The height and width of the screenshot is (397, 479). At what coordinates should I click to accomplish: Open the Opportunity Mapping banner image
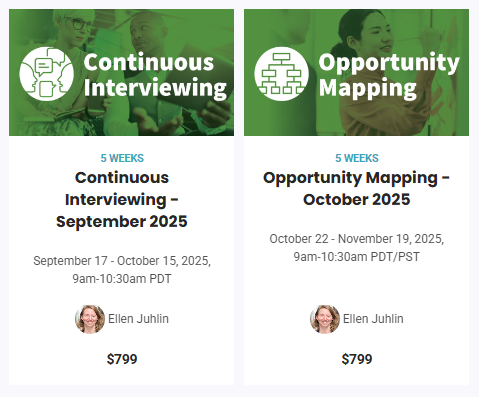pos(356,72)
